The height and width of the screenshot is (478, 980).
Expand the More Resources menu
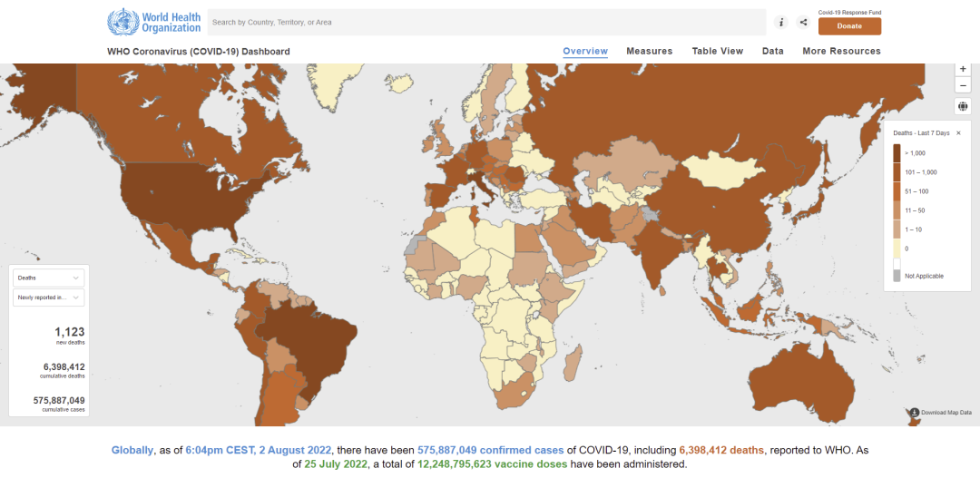pos(841,52)
